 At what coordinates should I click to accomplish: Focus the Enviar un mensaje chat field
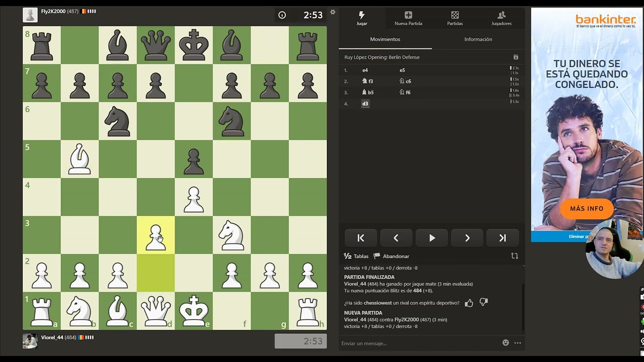click(x=419, y=343)
